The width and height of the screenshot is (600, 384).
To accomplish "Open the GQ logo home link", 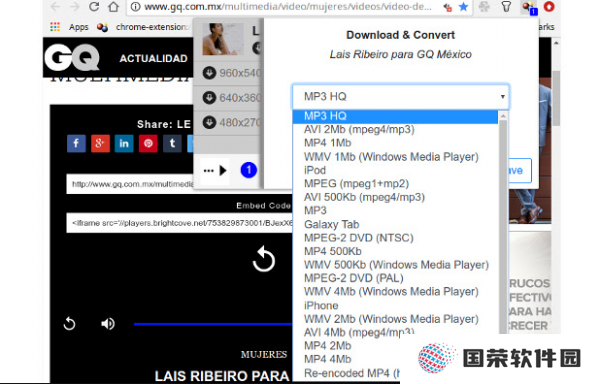I will pos(72,57).
